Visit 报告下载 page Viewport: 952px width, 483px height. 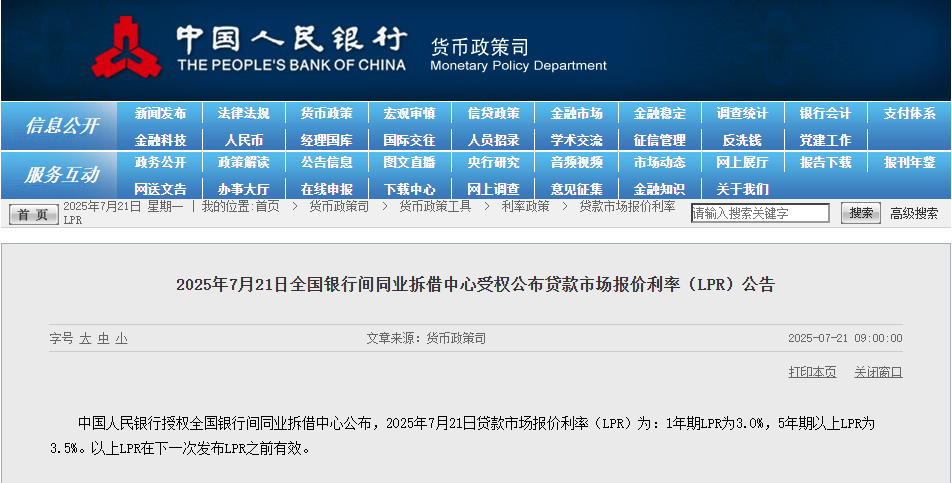[x=826, y=163]
